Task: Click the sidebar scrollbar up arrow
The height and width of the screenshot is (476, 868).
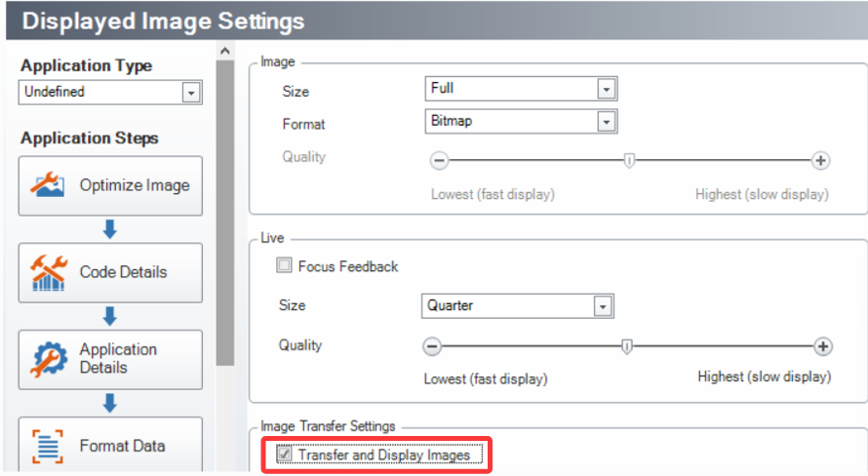Action: pos(224,51)
